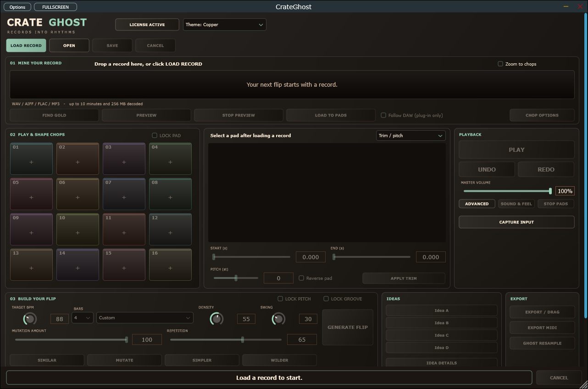
Task: Switch to the Advanced tab
Action: 477,204
